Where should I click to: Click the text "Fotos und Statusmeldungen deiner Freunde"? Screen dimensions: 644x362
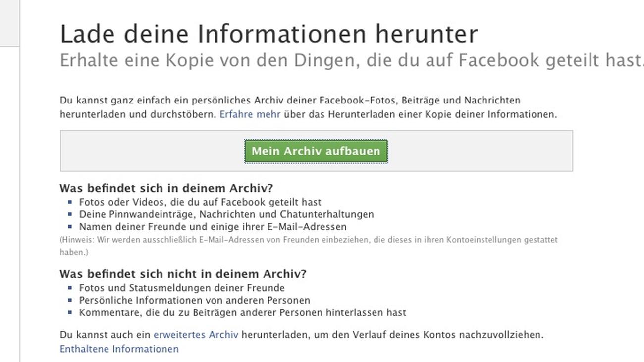(182, 288)
